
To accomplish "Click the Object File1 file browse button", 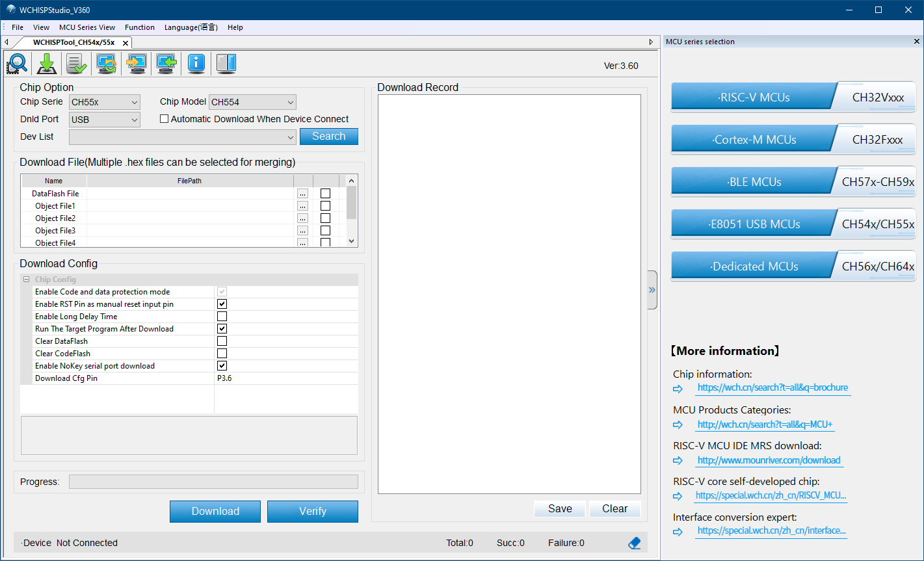I will (302, 205).
